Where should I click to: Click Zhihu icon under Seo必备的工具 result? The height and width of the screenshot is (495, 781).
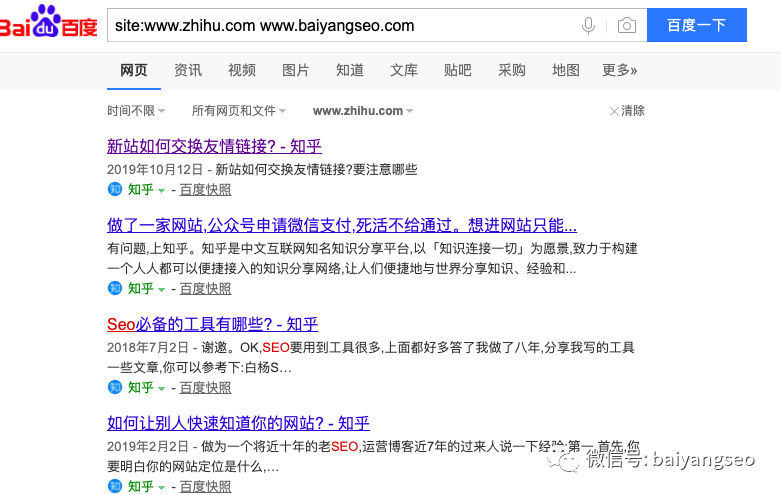tap(115, 387)
